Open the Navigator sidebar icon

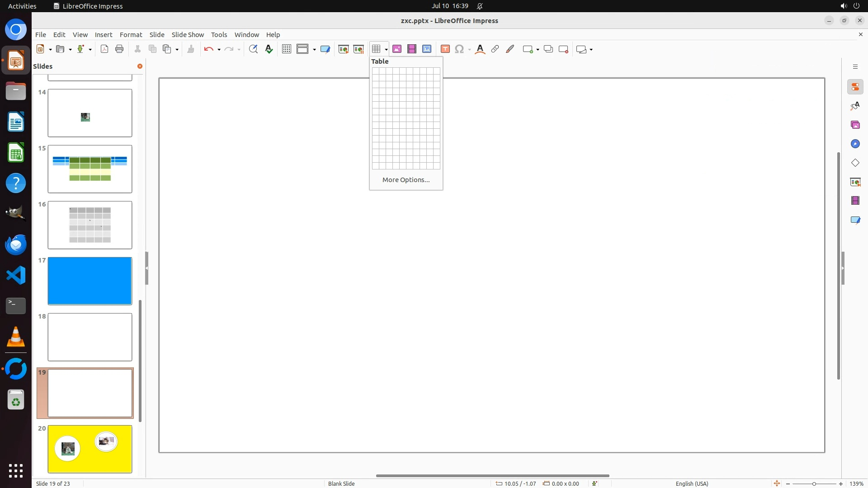tap(855, 144)
